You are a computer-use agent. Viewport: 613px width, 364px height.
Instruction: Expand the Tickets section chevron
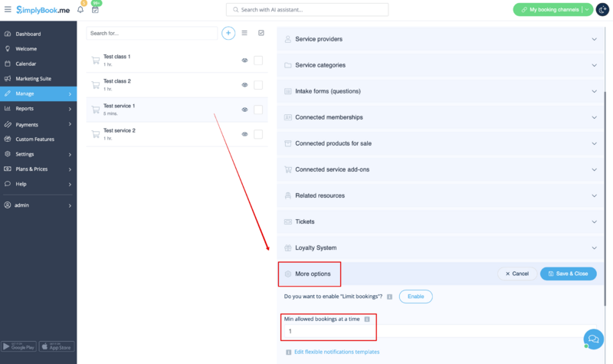(595, 221)
